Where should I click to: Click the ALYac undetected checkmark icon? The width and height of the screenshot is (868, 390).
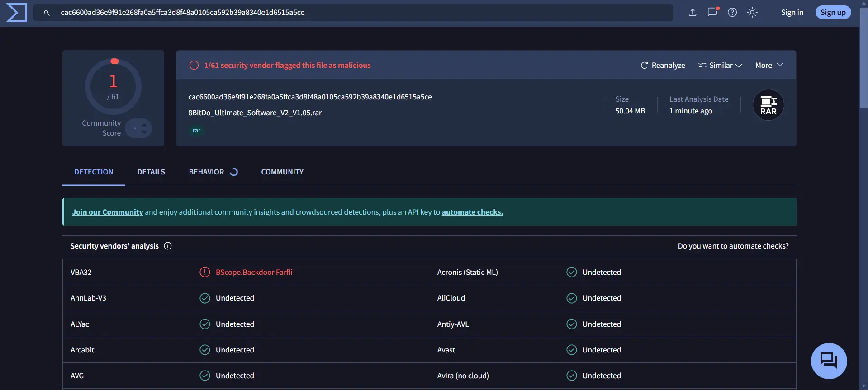tap(205, 324)
